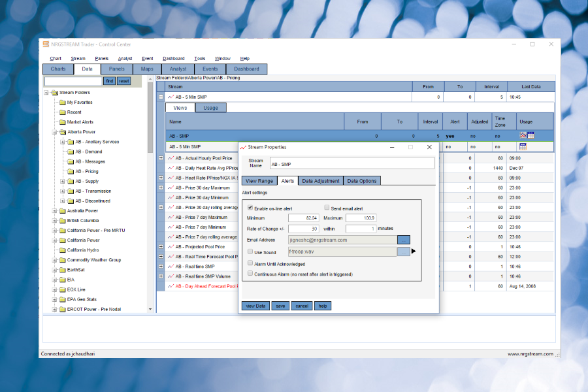Click the stream icon beside AB - Actual Hourly Pool Price
This screenshot has height=392, width=588.
[171, 158]
